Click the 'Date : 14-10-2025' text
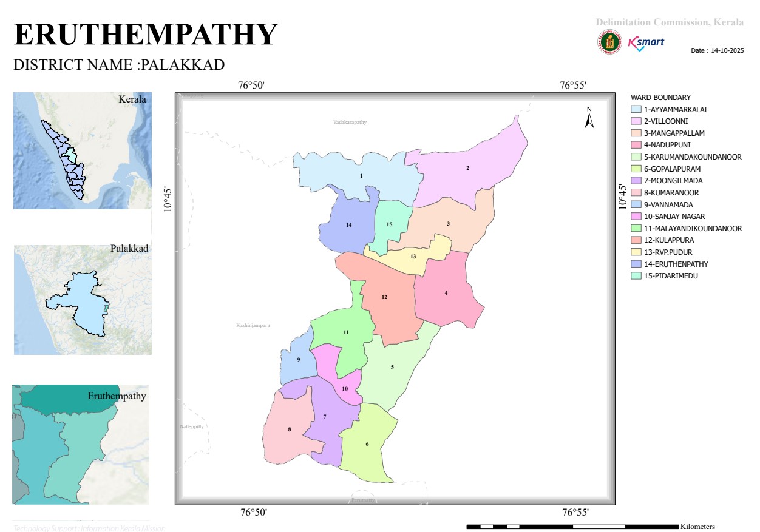The height and width of the screenshot is (532, 760). click(717, 51)
